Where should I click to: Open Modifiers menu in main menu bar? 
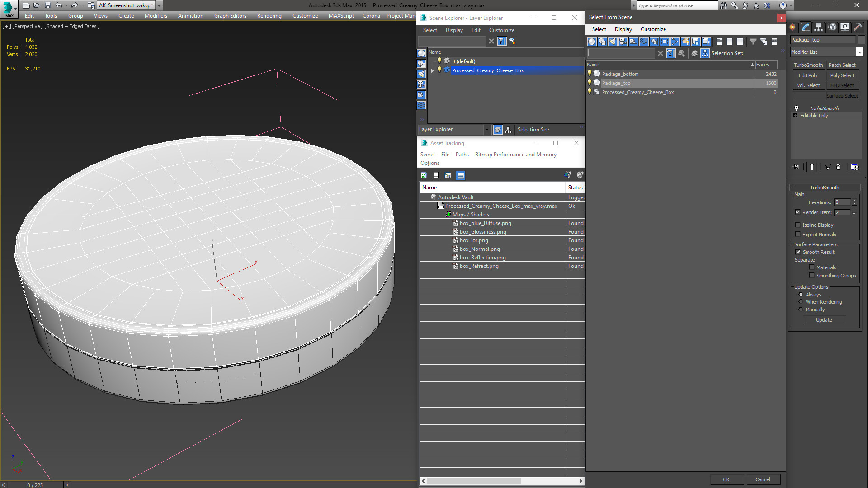point(156,16)
